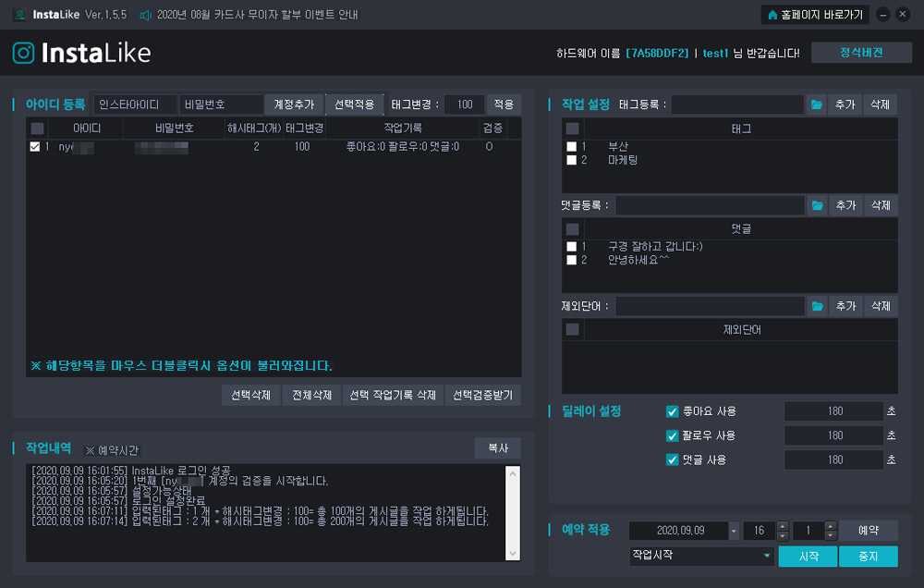Toggle select-all checkbox in account table header
Viewport: 924px width, 588px height.
click(x=37, y=128)
